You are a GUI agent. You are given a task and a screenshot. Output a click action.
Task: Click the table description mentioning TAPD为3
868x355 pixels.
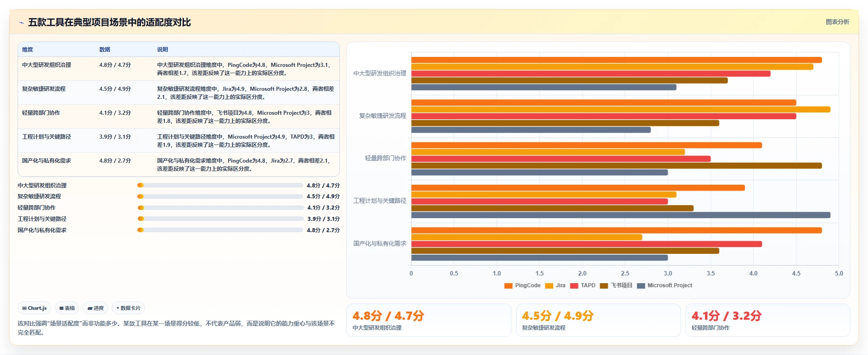coord(246,141)
